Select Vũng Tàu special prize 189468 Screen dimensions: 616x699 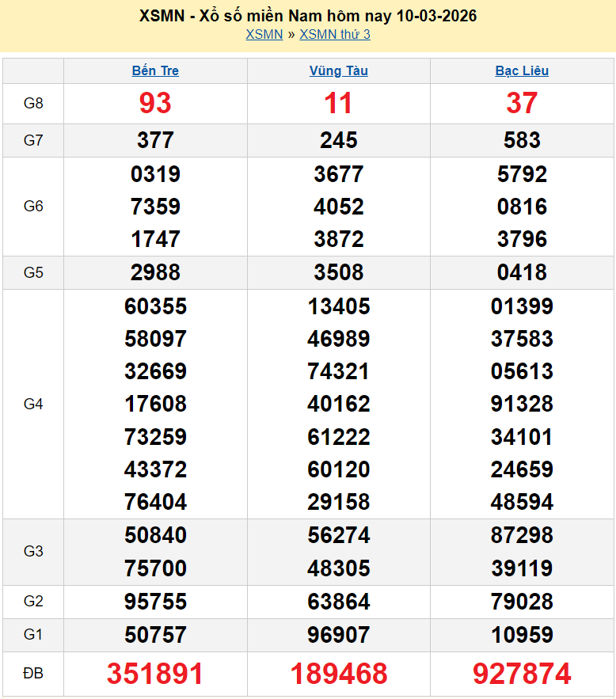coord(338,674)
